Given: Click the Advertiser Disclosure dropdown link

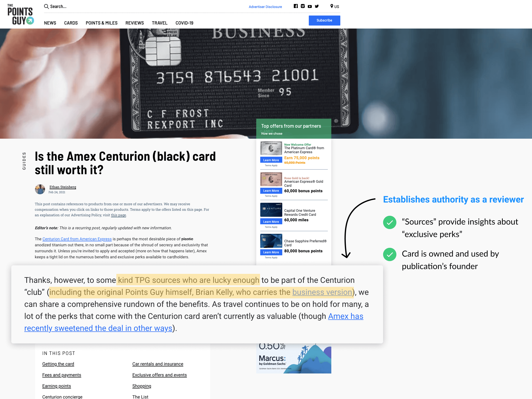Looking at the screenshot, I should (265, 6).
